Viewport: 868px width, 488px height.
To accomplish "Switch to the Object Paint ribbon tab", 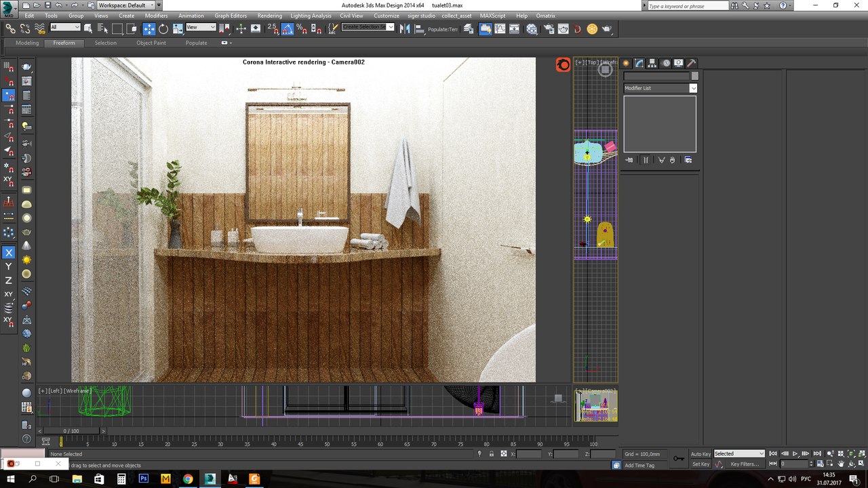I will [151, 43].
